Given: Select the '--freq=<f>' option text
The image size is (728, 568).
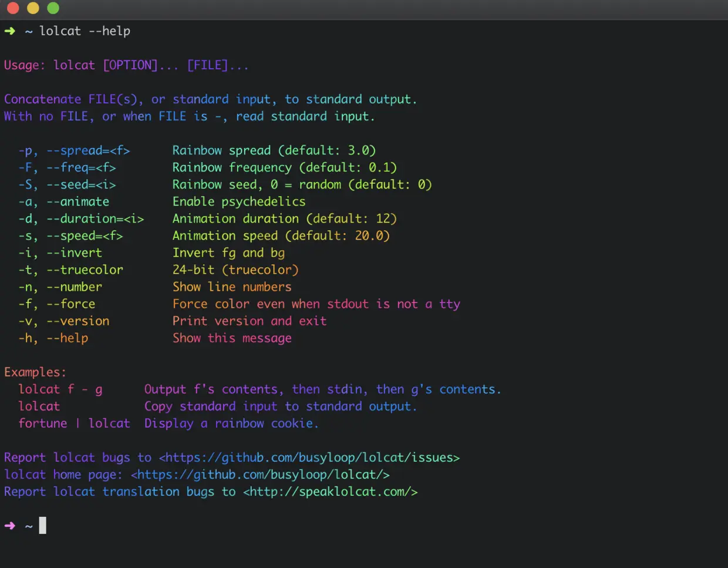Looking at the screenshot, I should (81, 167).
